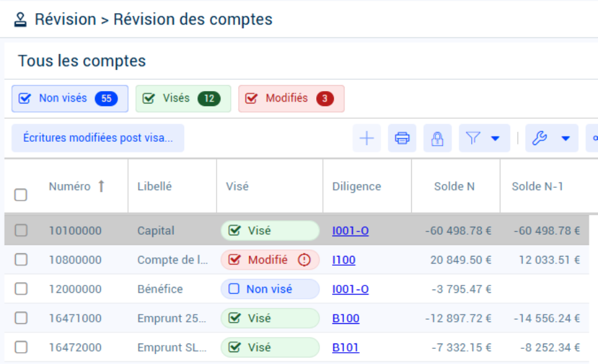Screen dimensions: 598x364
Task: Click the Emprunt SL... label cell
Action: point(172,348)
